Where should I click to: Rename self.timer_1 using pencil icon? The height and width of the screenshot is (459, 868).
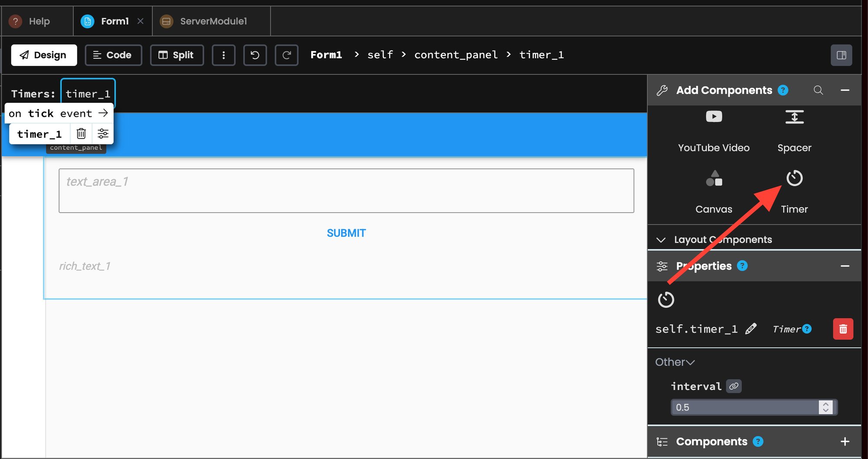coord(751,329)
